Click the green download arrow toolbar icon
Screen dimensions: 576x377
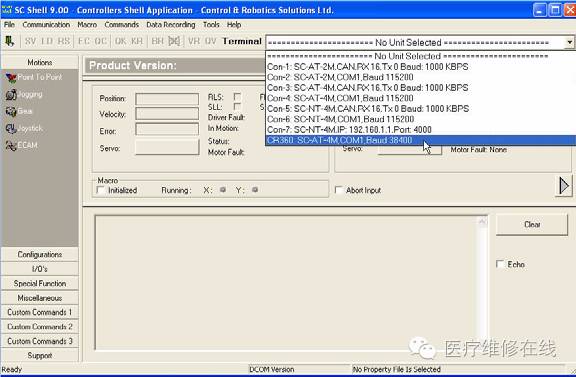[10, 41]
